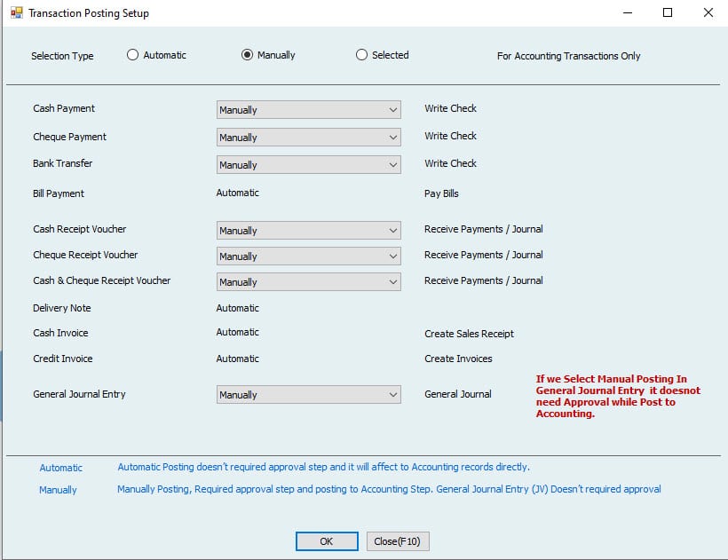Click the General Journal Entry label
The image size is (728, 560).
[79, 394]
